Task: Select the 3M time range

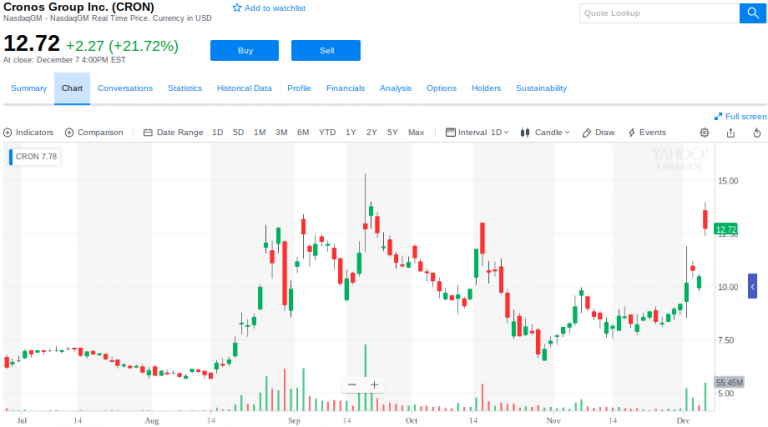Action: pos(281,132)
